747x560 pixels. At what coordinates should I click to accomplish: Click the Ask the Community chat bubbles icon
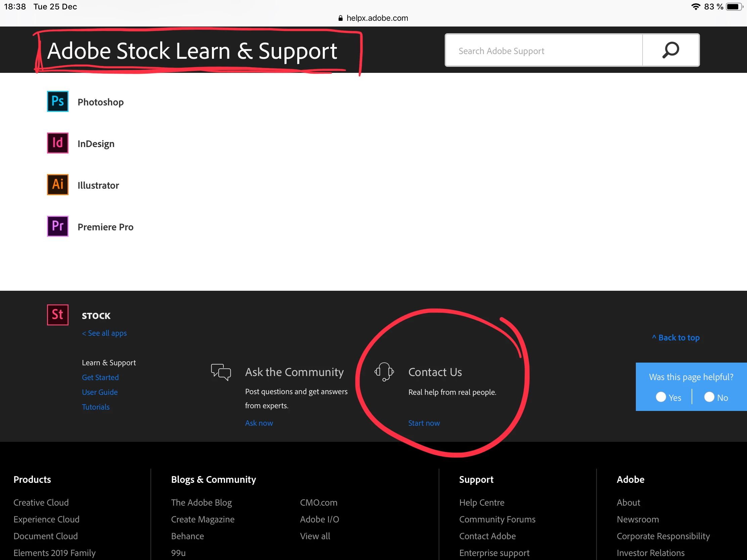pos(221,372)
